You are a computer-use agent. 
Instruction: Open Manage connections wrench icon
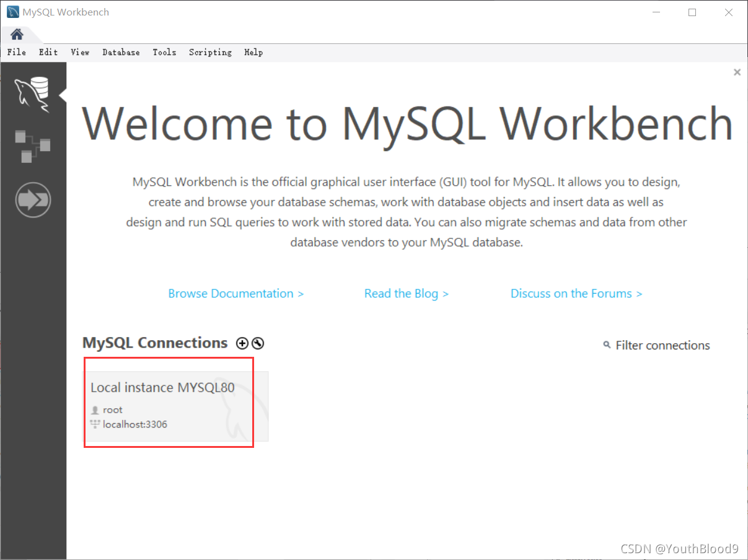click(258, 343)
